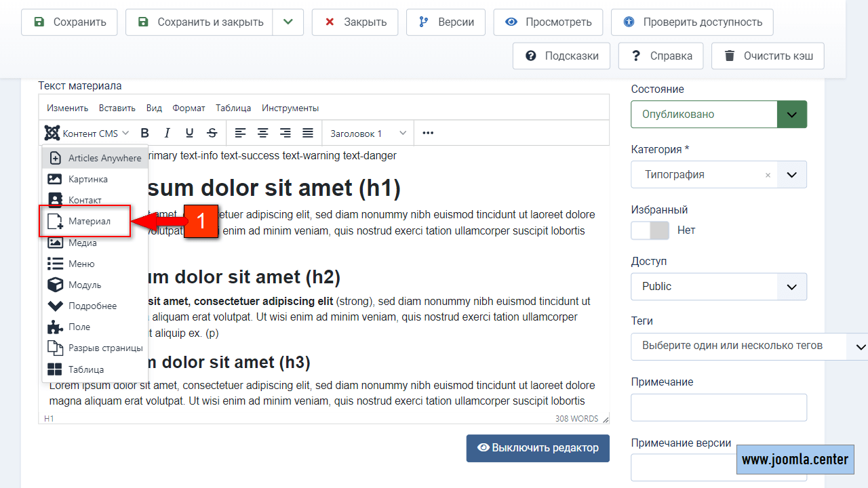Open the Заголовок 1 format dropdown
Image resolution: width=868 pixels, height=488 pixels.
pos(368,134)
